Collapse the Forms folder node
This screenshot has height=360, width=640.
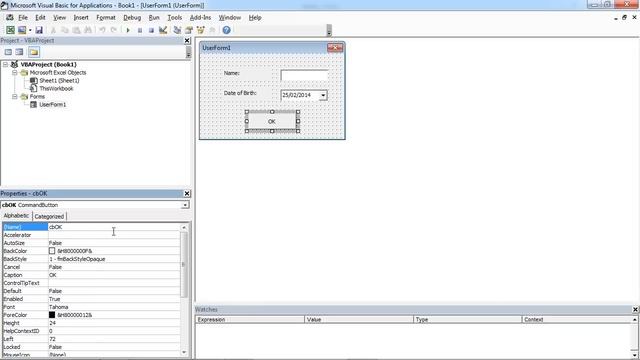[x=15, y=97]
